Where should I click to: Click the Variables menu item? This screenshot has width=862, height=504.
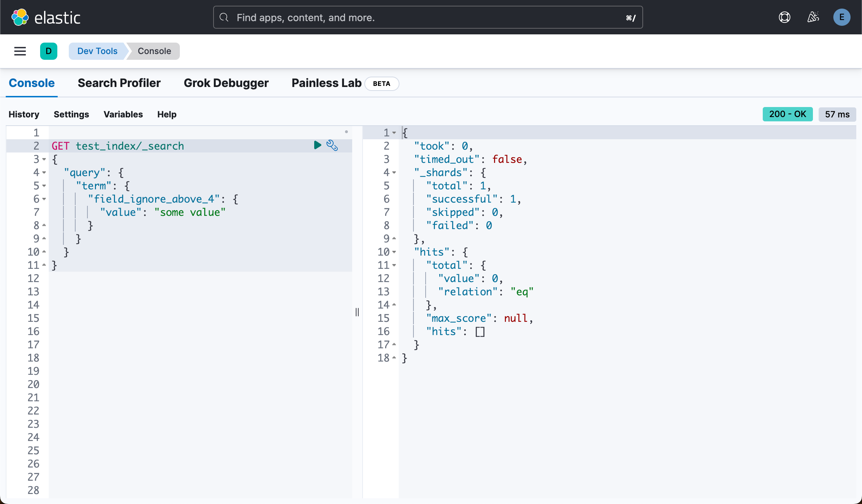pyautogui.click(x=123, y=115)
